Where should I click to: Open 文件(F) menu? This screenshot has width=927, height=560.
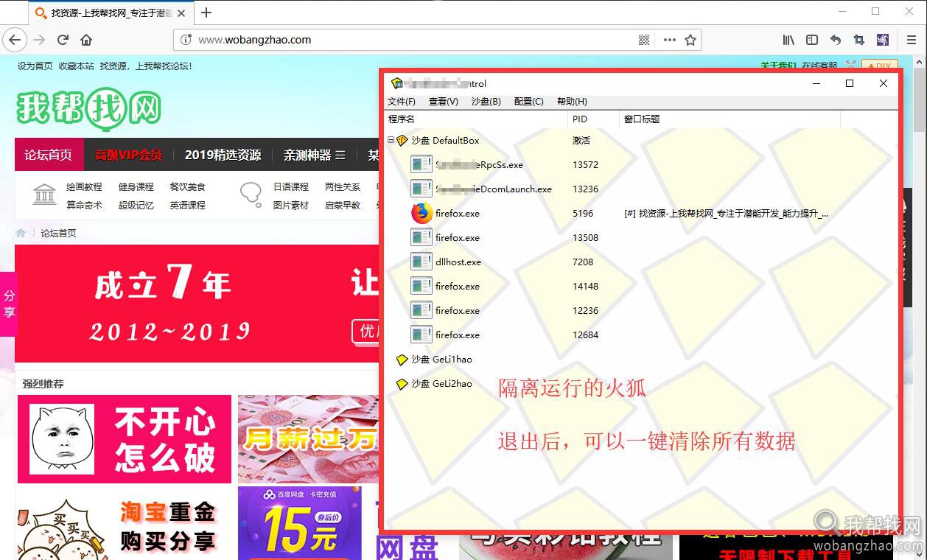[402, 102]
